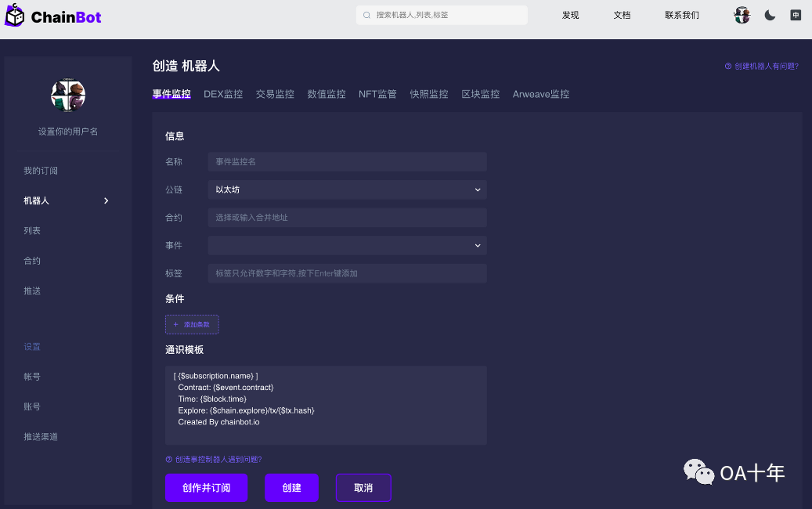The image size is (812, 509).
Task: Open the 我的订阅 sidebar link
Action: click(41, 170)
